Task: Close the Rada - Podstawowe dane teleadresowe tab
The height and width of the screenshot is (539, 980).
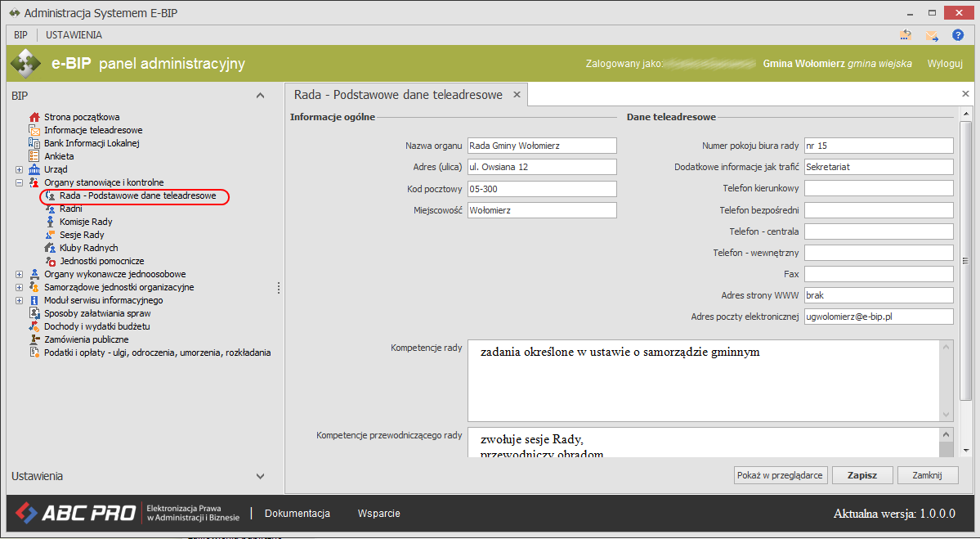Action: [x=517, y=94]
